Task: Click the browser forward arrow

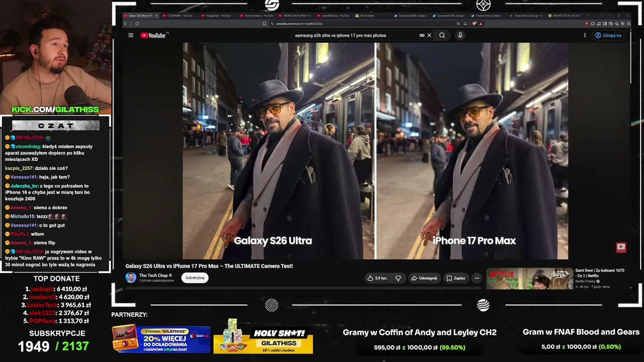Action: click(x=131, y=24)
